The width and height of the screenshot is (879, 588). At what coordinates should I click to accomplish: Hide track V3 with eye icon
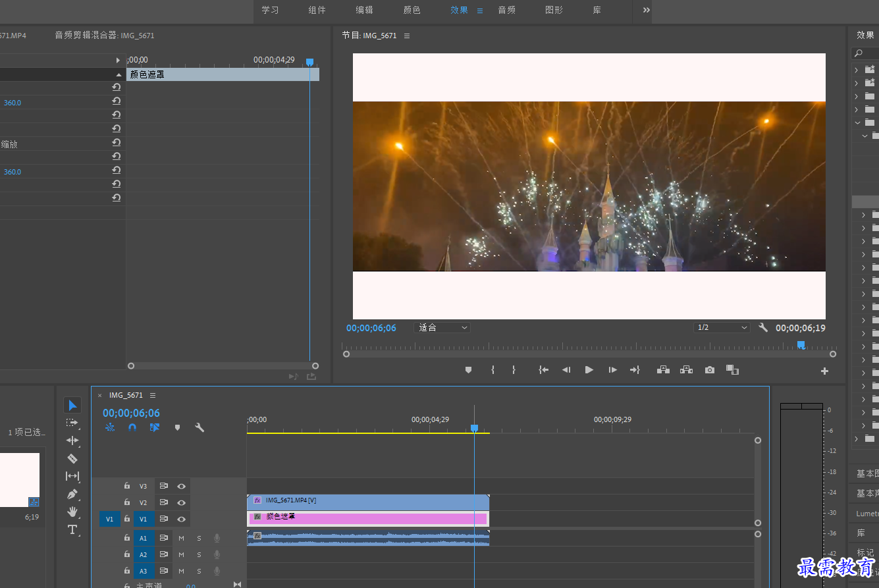pos(181,486)
